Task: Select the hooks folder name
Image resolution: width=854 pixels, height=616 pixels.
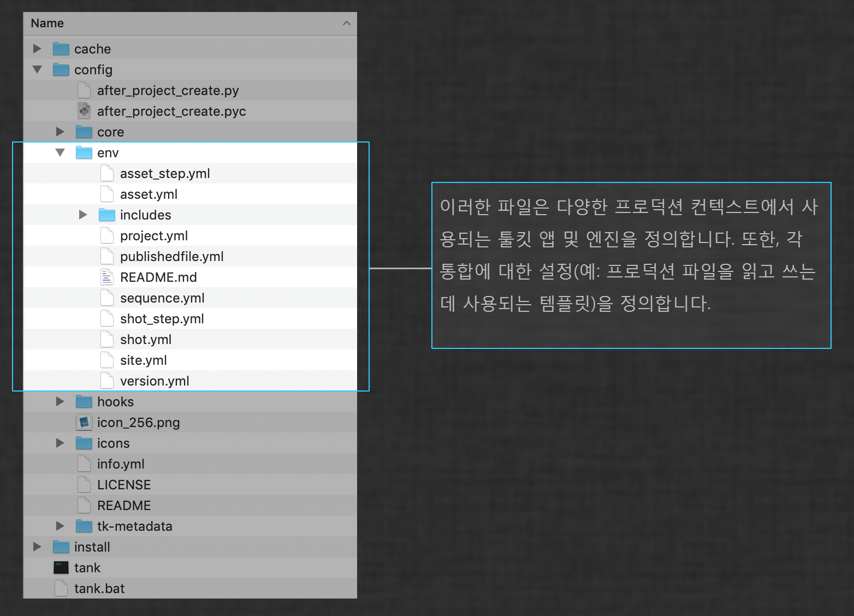Action: click(x=115, y=402)
